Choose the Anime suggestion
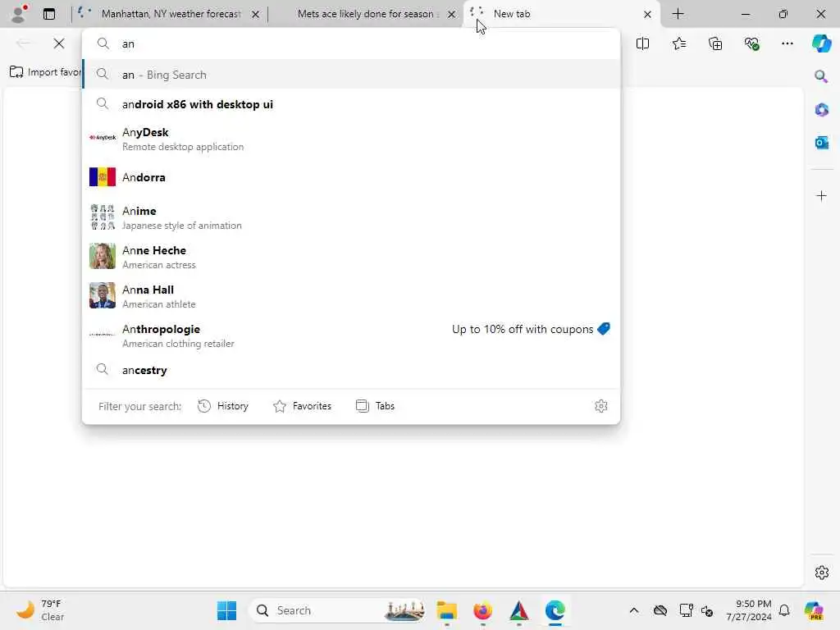This screenshot has width=840, height=630. pyautogui.click(x=351, y=217)
